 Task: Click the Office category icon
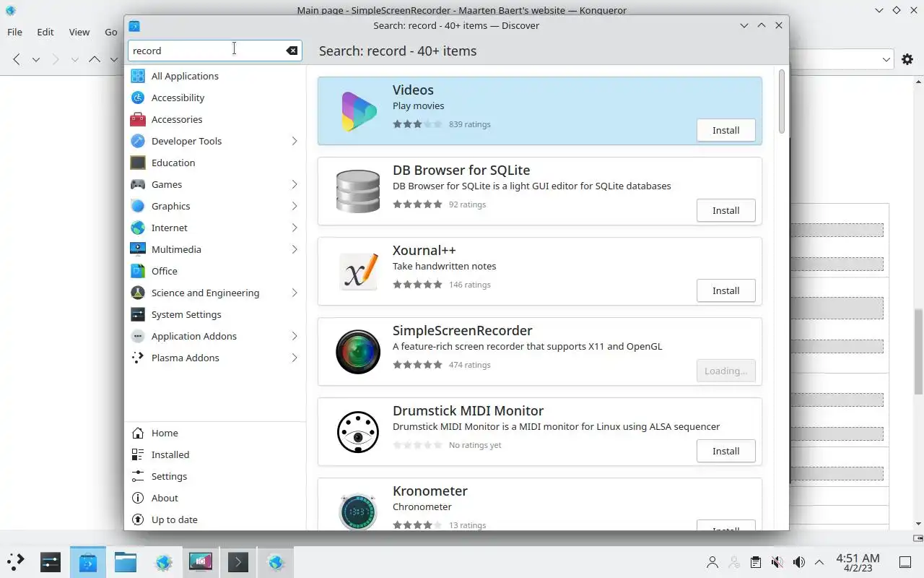(x=138, y=271)
